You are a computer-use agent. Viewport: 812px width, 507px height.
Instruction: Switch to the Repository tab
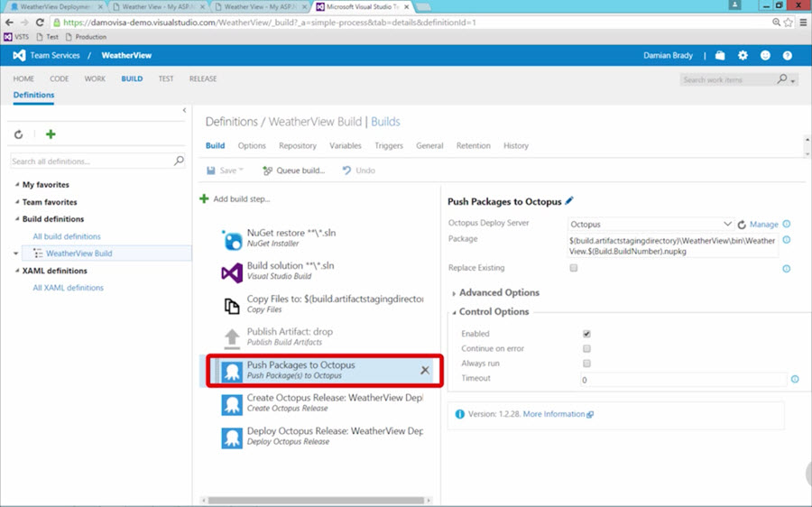pos(297,145)
